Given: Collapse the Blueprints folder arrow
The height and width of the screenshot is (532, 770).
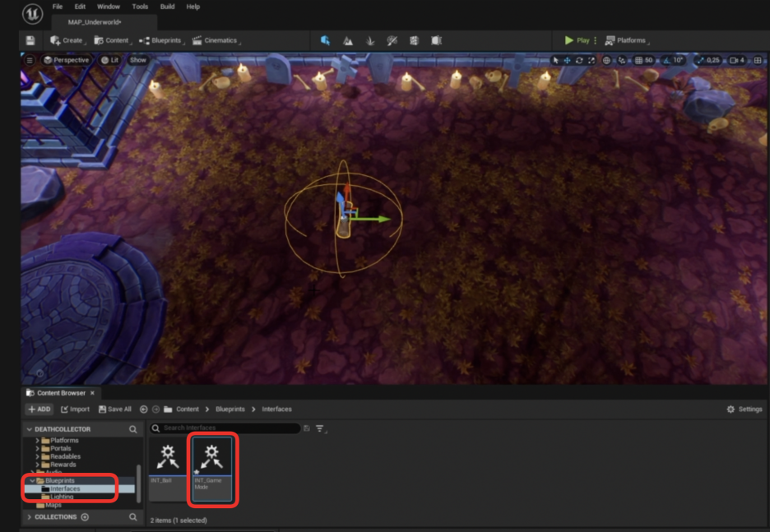Looking at the screenshot, I should click(x=32, y=480).
